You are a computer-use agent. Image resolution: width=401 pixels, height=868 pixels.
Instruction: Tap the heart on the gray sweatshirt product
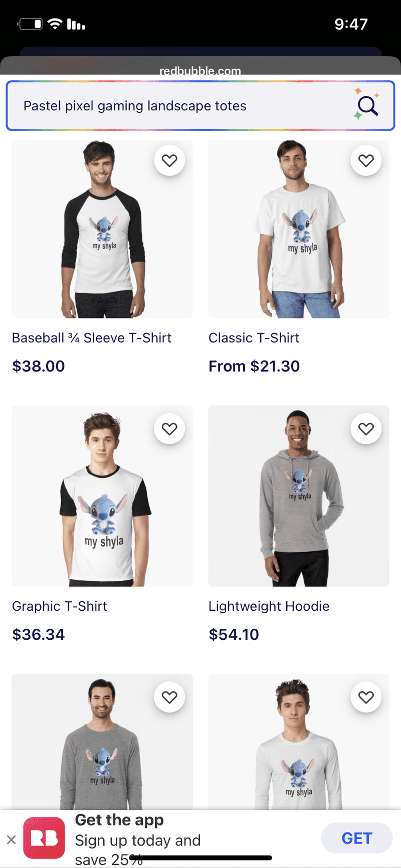pos(169,697)
